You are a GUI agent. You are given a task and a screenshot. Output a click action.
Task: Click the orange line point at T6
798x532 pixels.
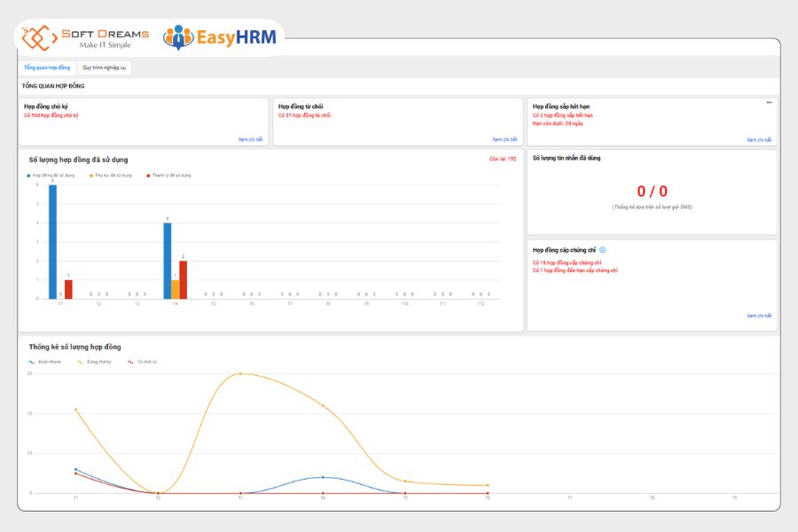pyautogui.click(x=488, y=485)
